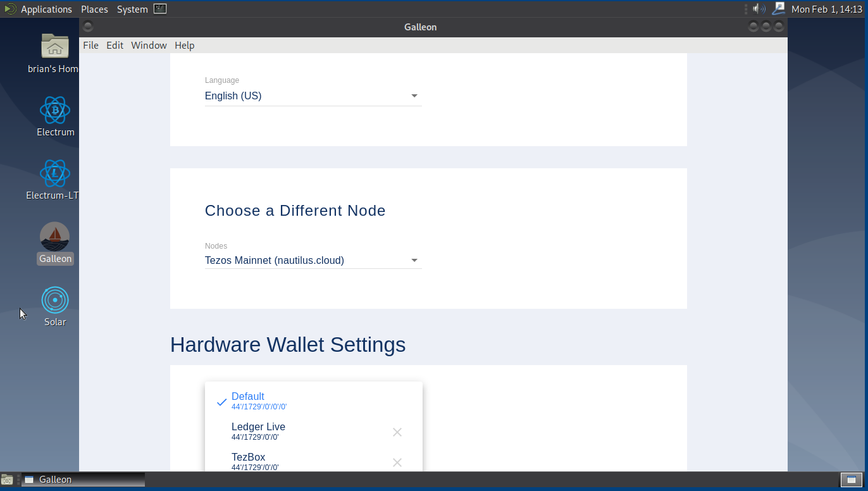Expand the Language dropdown English (US)
Image resolution: width=868 pixels, height=491 pixels.
coord(313,96)
